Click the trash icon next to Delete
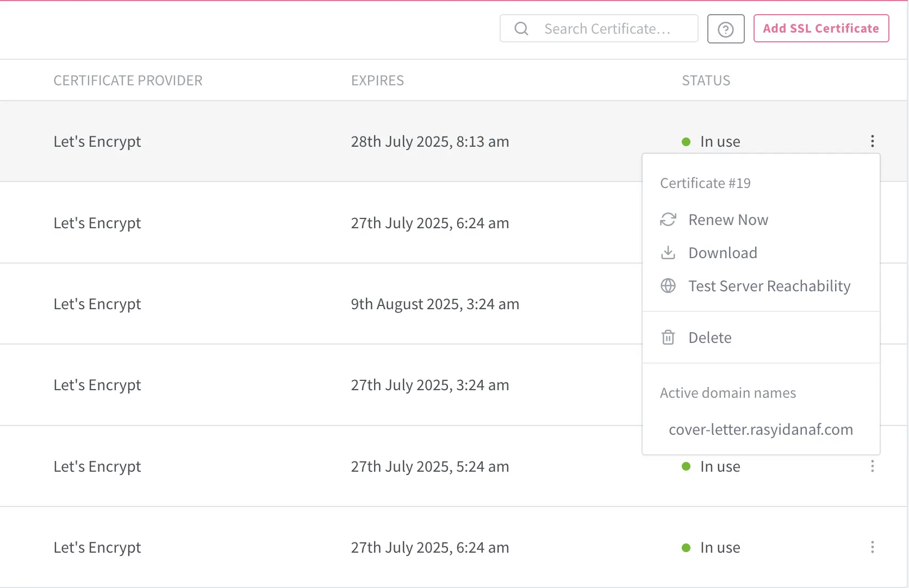 pyautogui.click(x=668, y=337)
